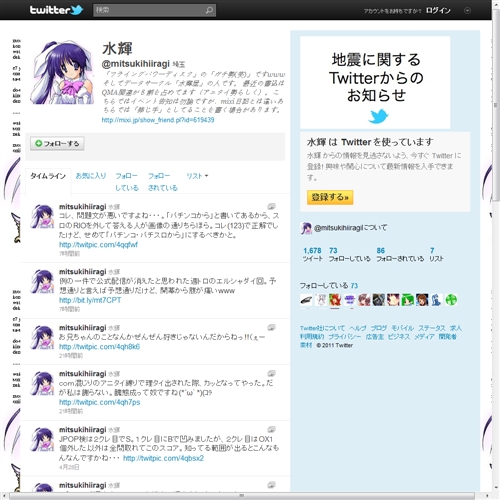
Task: Open the プライバシー footer link
Action: pyautogui.click(x=345, y=337)
